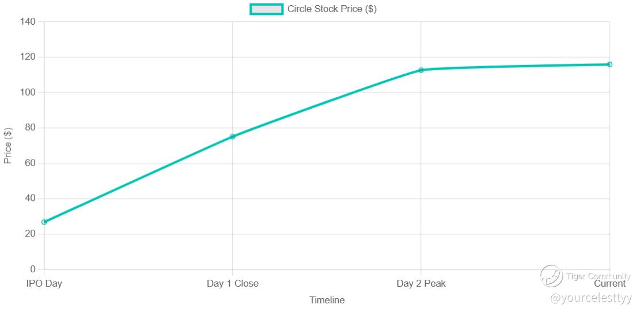
Task: Click the Timeline axis title
Action: point(327,300)
